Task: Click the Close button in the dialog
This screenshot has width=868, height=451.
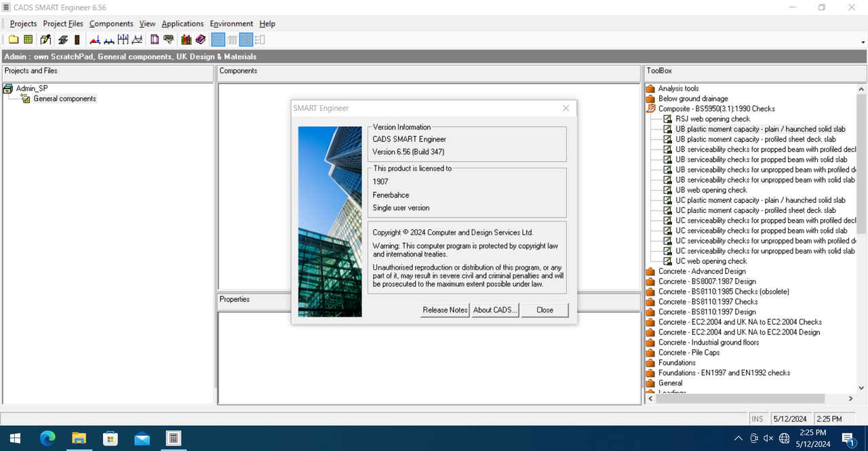Action: [545, 310]
